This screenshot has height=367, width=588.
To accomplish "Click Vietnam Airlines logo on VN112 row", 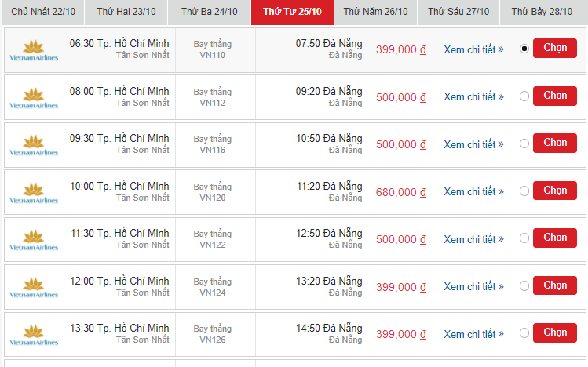I will coord(34,98).
